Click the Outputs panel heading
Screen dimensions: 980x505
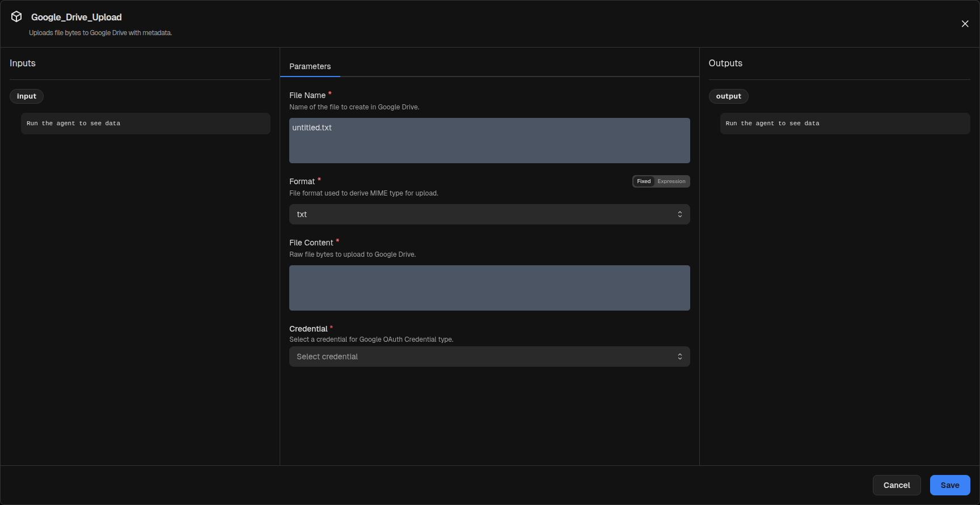point(725,63)
